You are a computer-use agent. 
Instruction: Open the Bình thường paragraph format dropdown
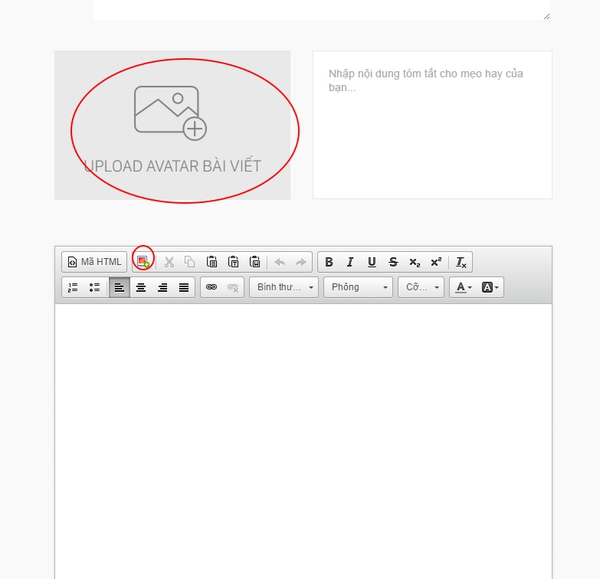pyautogui.click(x=284, y=287)
